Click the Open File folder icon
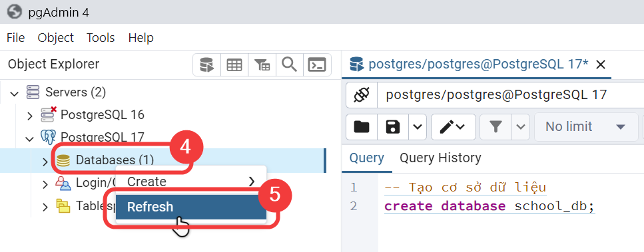 point(362,127)
